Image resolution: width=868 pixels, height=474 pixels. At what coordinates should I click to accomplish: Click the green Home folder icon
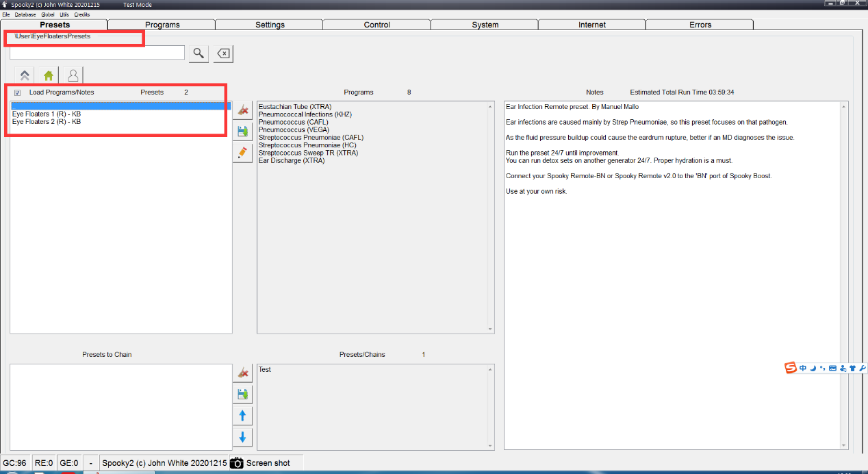(x=49, y=75)
